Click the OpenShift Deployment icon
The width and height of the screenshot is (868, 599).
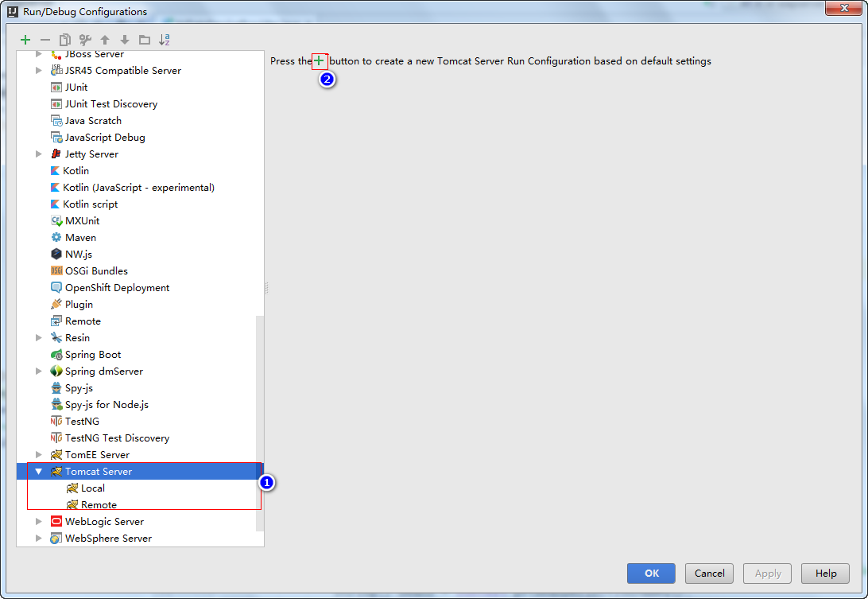[x=56, y=288]
